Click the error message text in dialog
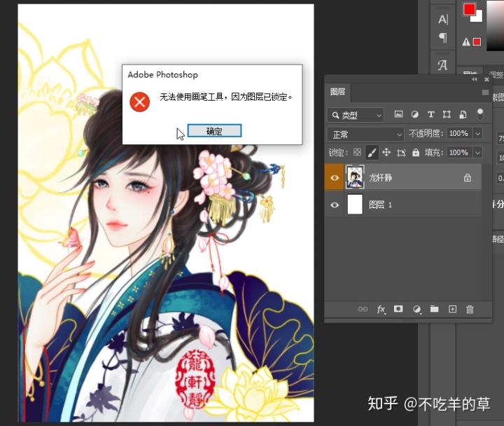 click(225, 97)
